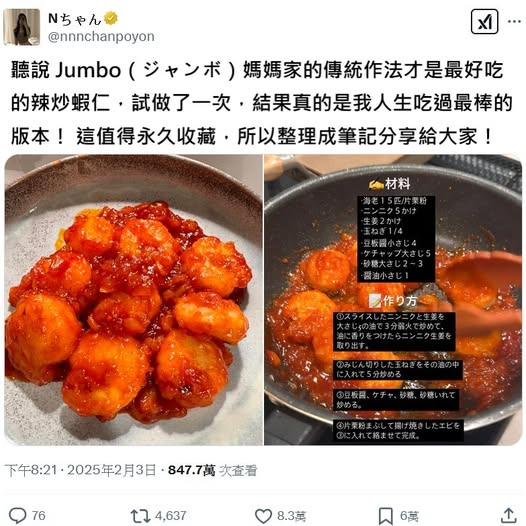526x526 pixels.
Task: Click the repost arrows icon
Action: 140,516
